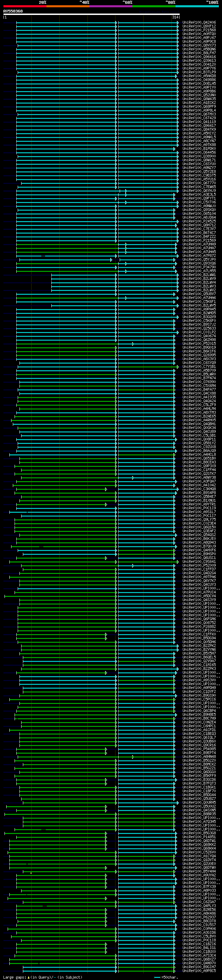The width and height of the screenshot is (222, 980).
Task: Click the UniRef100_B7FN74 entry
Action: pyautogui.click(x=199, y=378)
